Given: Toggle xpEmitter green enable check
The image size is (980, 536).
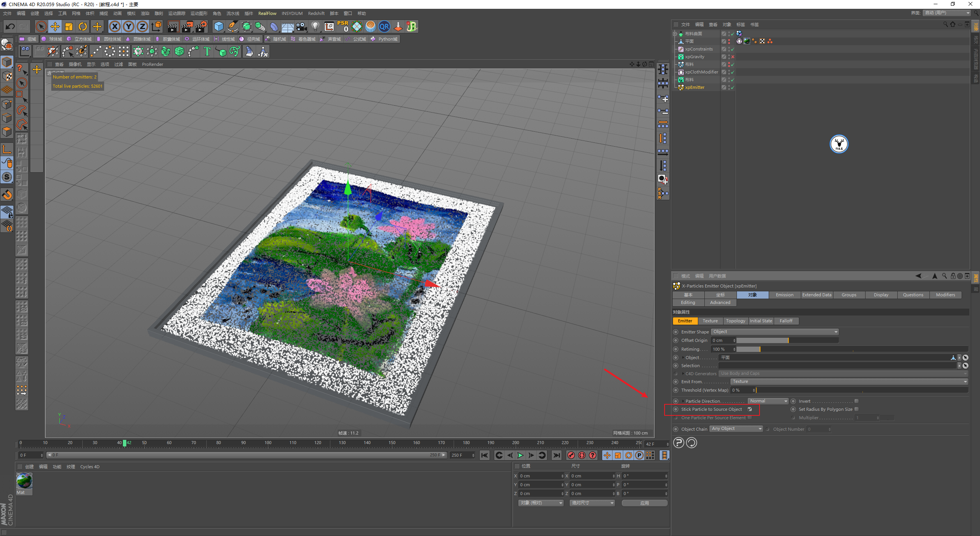Looking at the screenshot, I should [733, 87].
